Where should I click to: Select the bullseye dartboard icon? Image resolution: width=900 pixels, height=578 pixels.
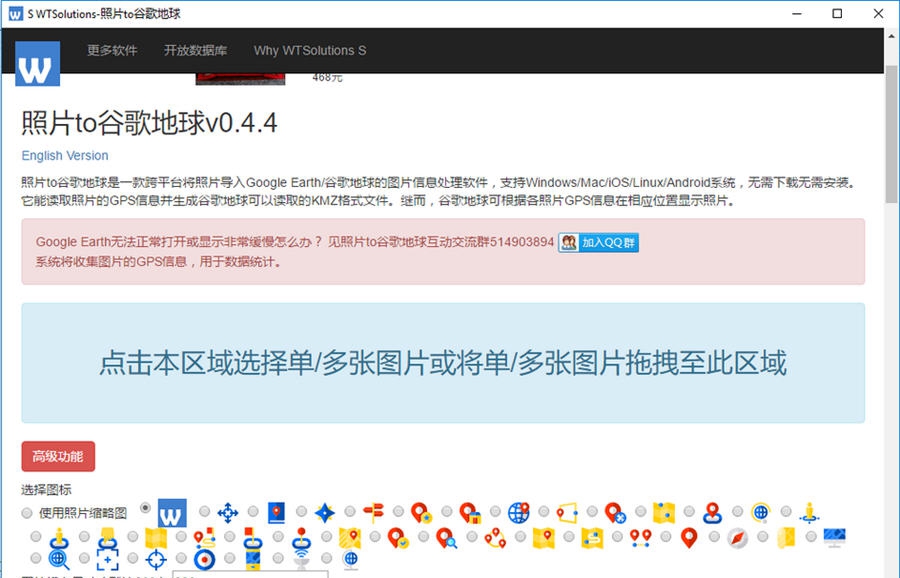pos(205,557)
